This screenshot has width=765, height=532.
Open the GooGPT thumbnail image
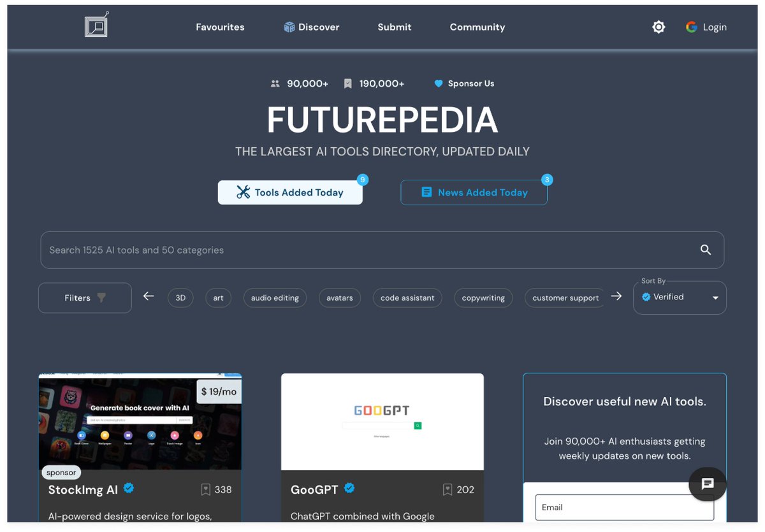(382, 422)
